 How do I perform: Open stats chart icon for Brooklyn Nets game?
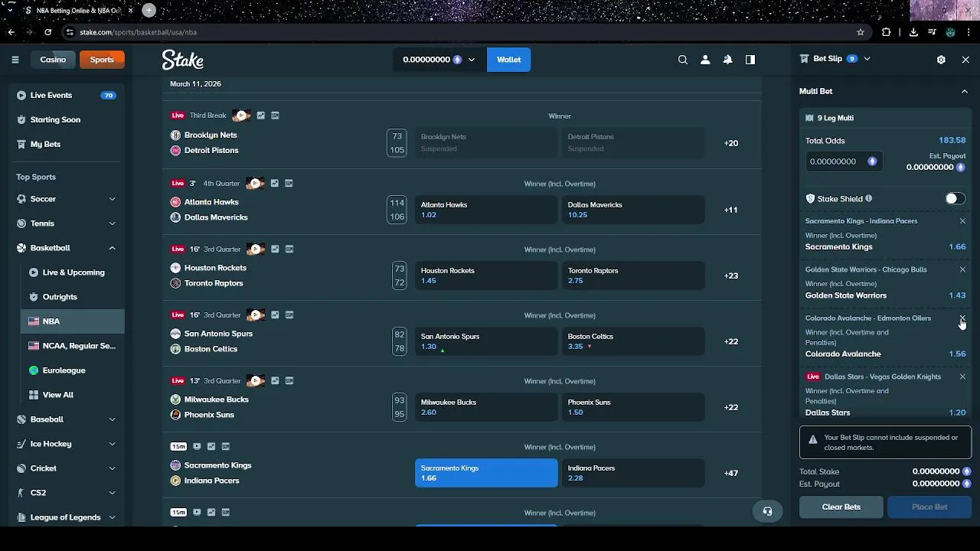(261, 116)
